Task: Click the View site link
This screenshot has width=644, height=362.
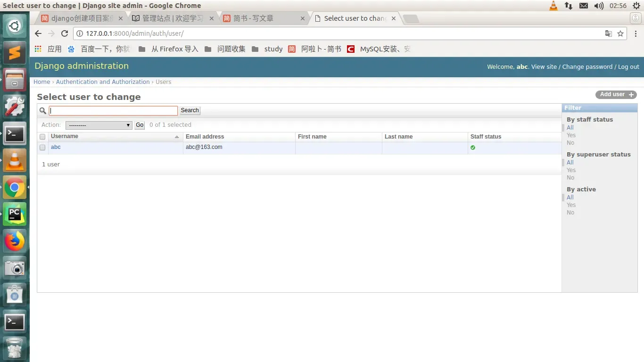Action: pyautogui.click(x=544, y=67)
